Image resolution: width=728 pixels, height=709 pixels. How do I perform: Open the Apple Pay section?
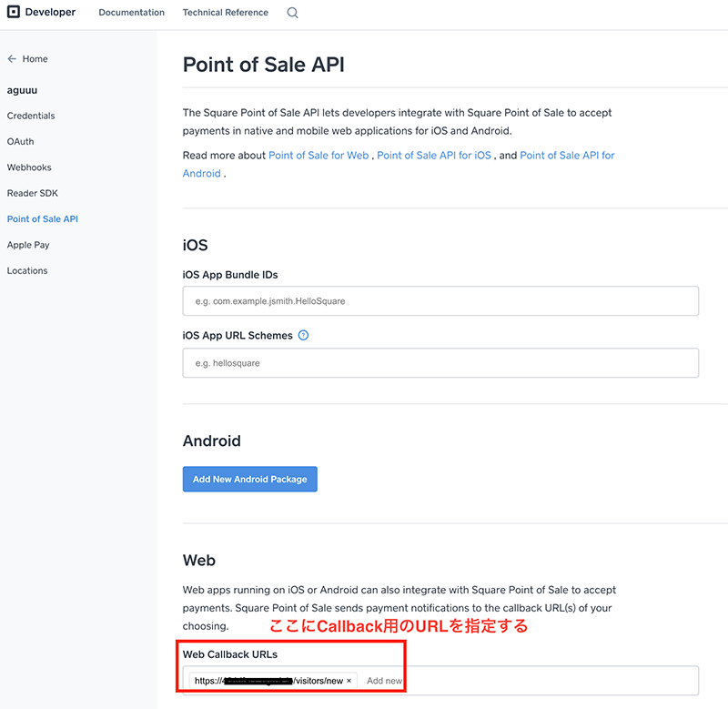coord(28,245)
